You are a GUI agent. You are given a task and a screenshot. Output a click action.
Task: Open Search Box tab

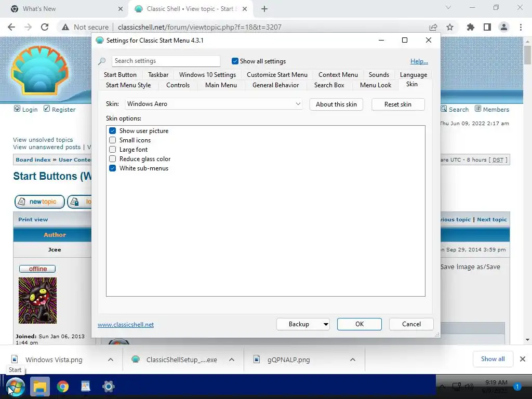click(x=329, y=85)
